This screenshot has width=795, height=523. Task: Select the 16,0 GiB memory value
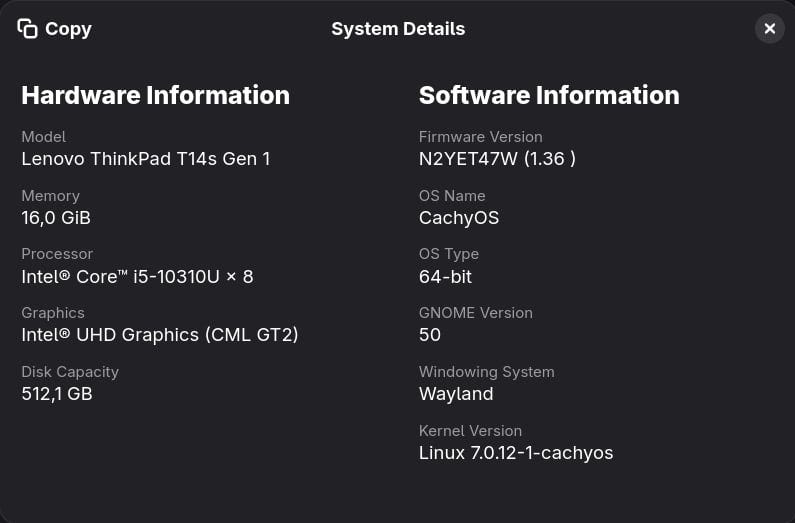pyautogui.click(x=56, y=218)
